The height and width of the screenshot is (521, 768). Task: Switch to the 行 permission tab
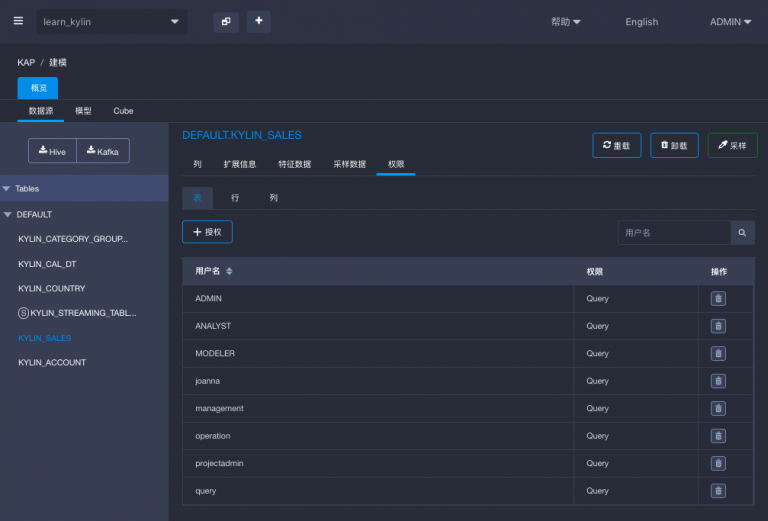point(235,198)
